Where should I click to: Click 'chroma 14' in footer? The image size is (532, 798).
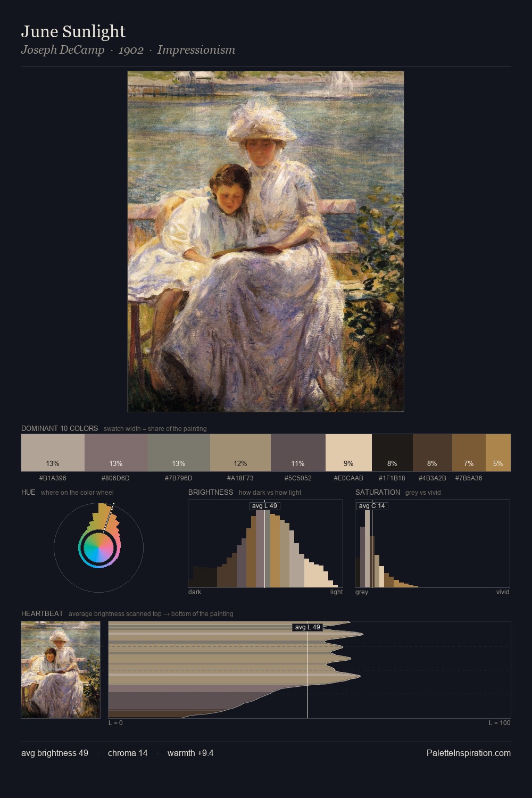(128, 753)
